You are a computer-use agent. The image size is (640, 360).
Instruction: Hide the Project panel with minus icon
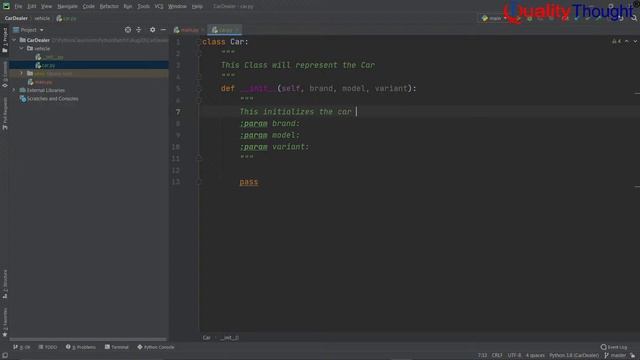tap(163, 30)
